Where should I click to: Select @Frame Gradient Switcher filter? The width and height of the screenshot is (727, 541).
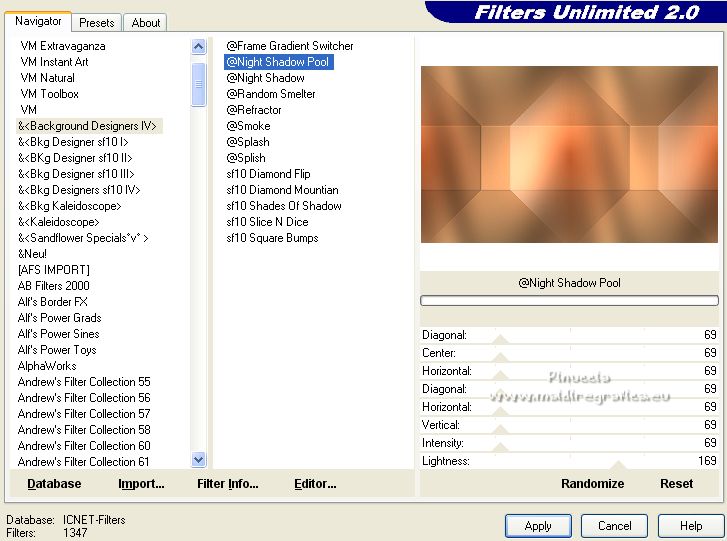pyautogui.click(x=290, y=46)
